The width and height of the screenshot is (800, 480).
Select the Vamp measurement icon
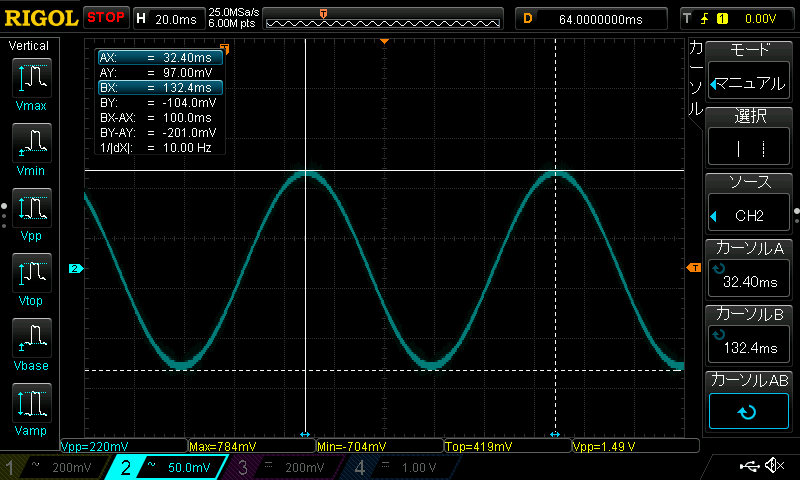pyautogui.click(x=32, y=403)
